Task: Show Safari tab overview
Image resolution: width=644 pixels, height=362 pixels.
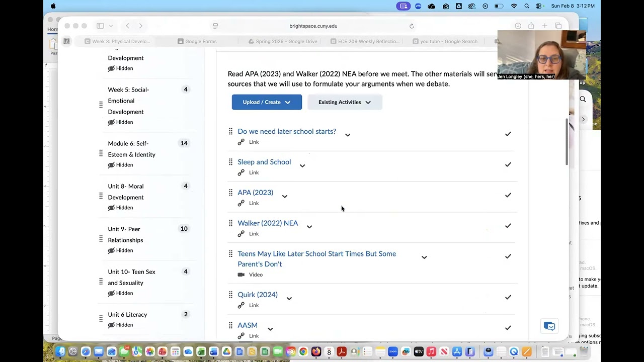Action: [x=558, y=26]
